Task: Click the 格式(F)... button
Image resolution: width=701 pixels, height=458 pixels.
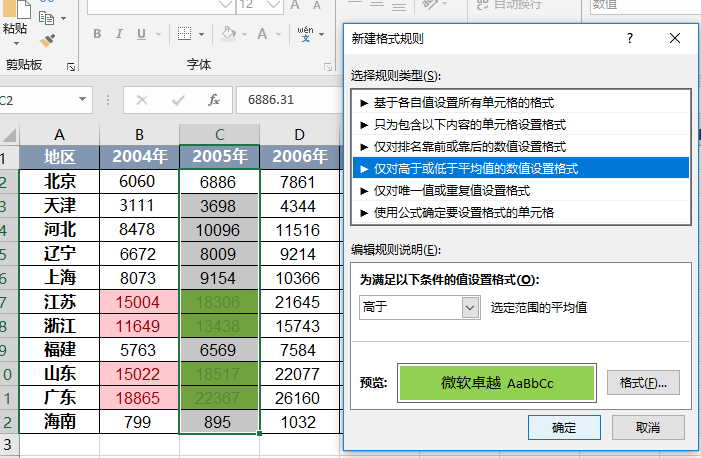Action: tap(643, 383)
